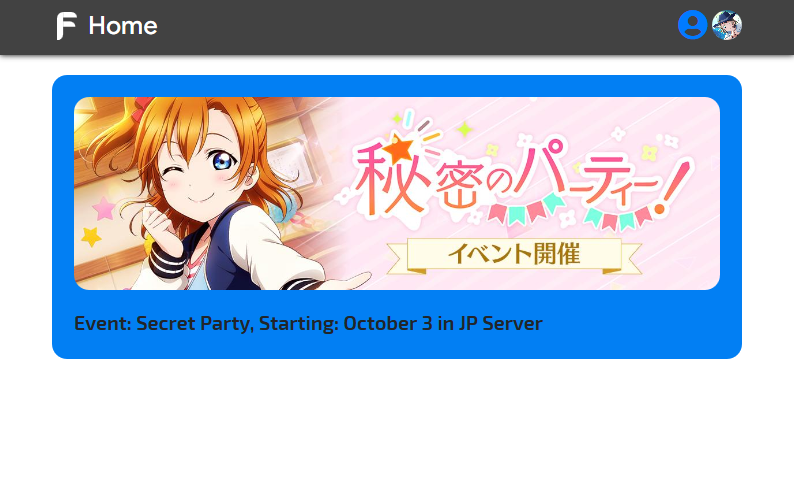Click the orange star atop the title

[399, 150]
